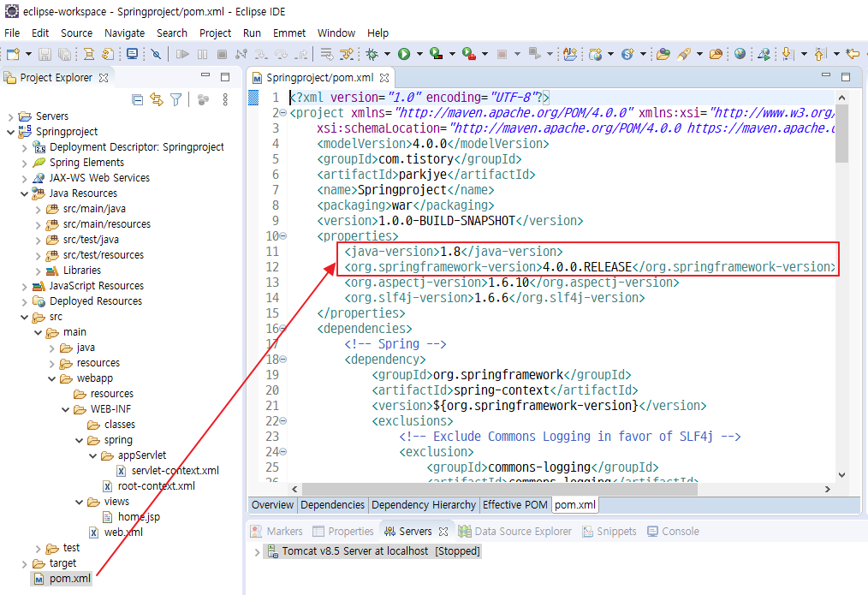Minimize the Project Explorer panel
This screenshot has width=868, height=595.
205,74
